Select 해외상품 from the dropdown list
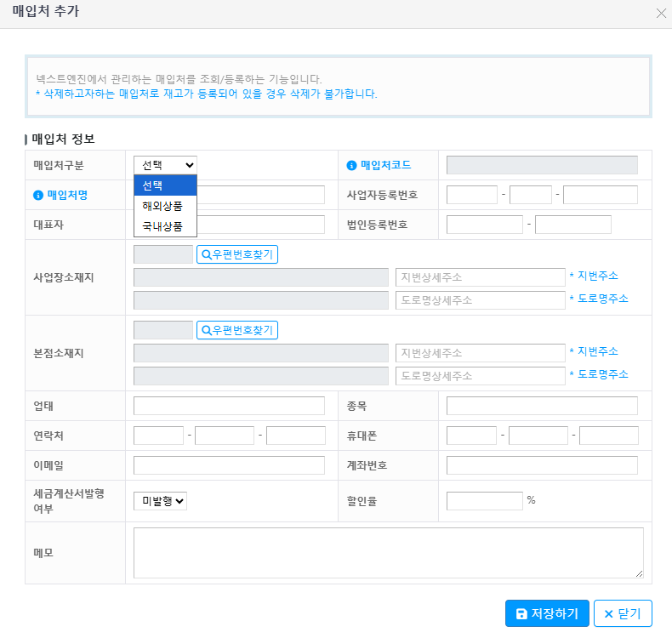The image size is (672, 638). click(x=165, y=206)
